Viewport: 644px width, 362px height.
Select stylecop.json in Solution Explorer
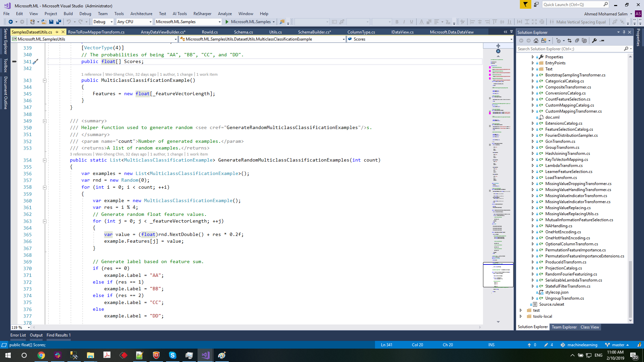(x=557, y=292)
